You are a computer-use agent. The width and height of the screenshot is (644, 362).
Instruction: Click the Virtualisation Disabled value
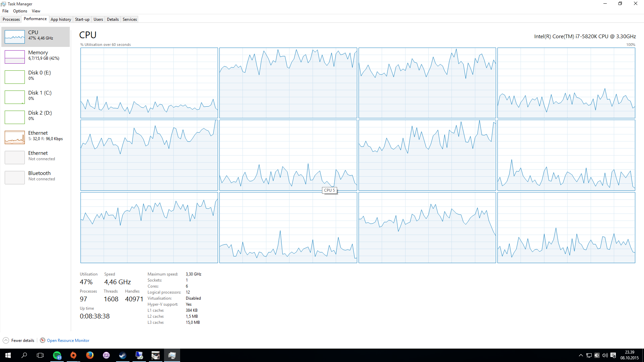(193, 298)
